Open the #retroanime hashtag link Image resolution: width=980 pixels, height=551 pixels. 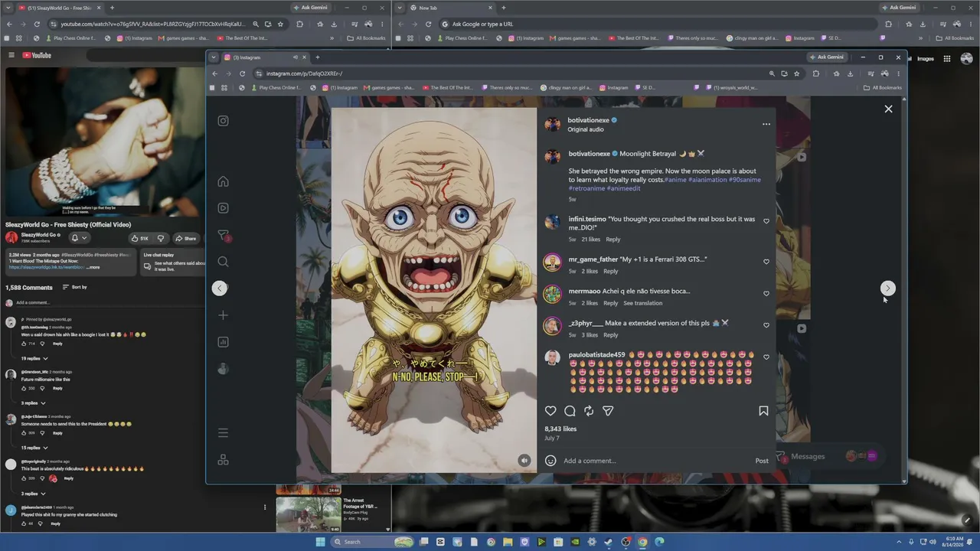coord(586,188)
